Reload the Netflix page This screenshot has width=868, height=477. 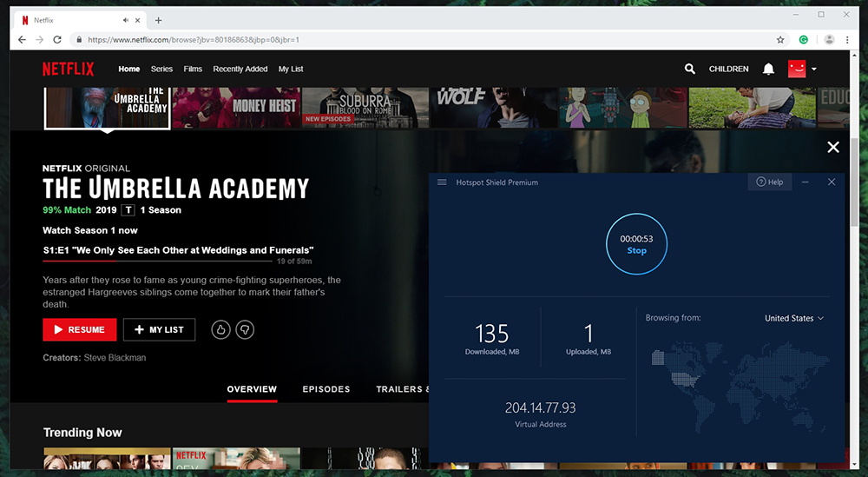click(57, 39)
